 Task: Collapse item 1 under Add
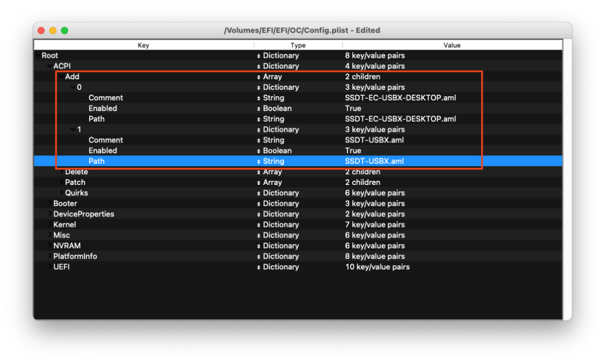click(x=73, y=129)
